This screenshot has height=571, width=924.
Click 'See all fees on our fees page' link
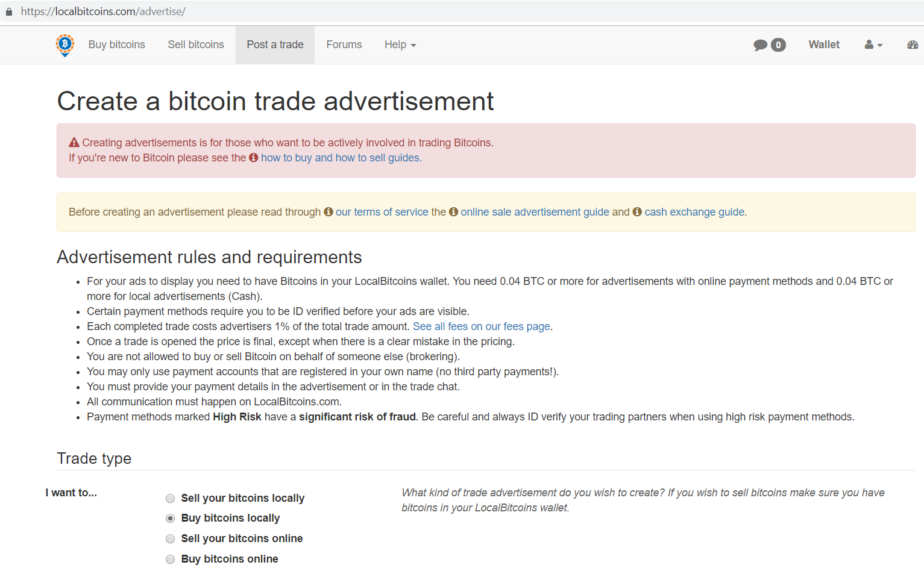pyautogui.click(x=482, y=326)
